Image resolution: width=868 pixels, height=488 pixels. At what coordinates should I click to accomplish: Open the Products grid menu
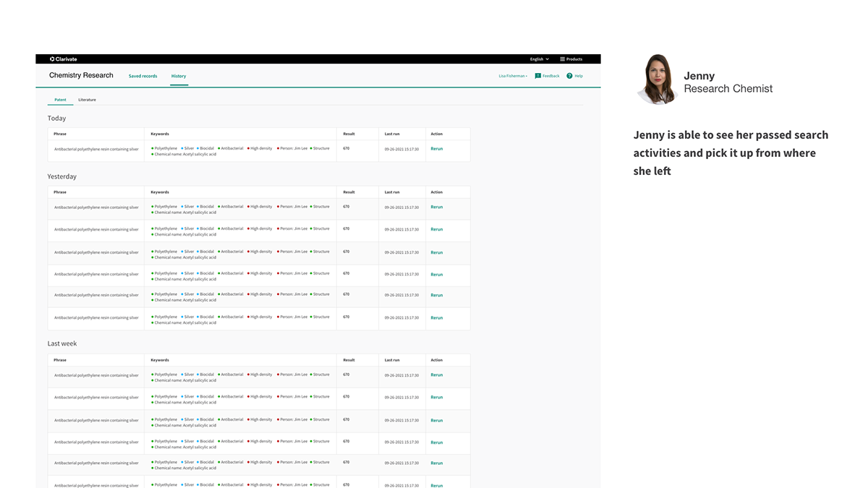click(571, 59)
